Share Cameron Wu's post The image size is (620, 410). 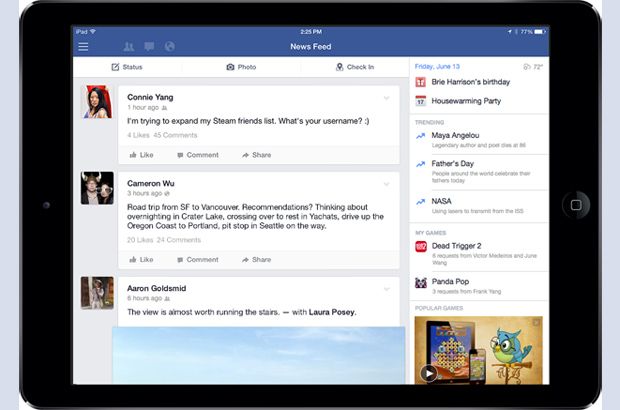click(257, 260)
